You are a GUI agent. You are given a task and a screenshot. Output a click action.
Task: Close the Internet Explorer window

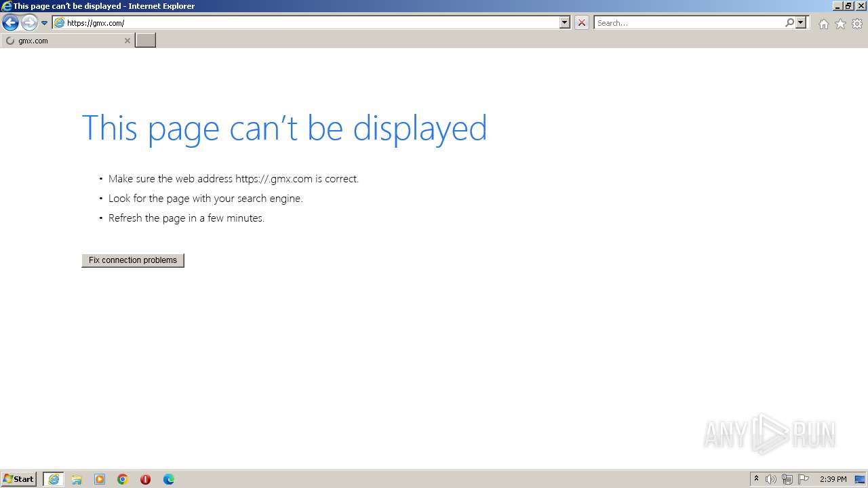pyautogui.click(x=861, y=5)
